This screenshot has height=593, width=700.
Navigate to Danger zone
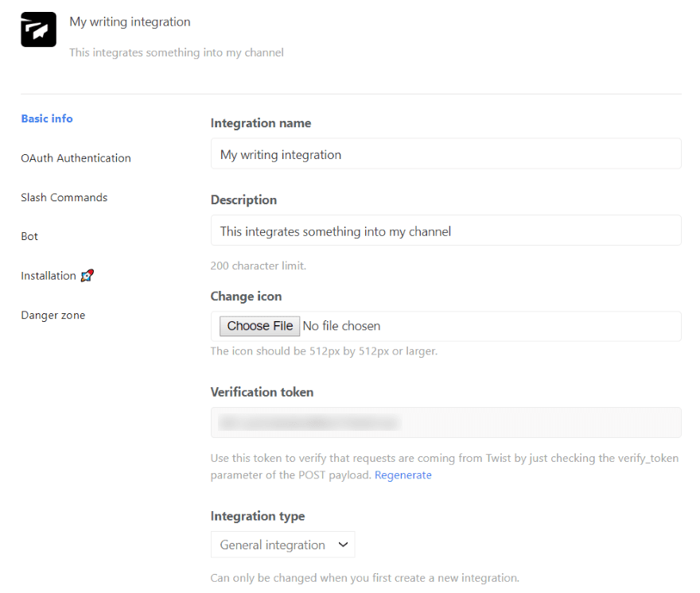52,315
